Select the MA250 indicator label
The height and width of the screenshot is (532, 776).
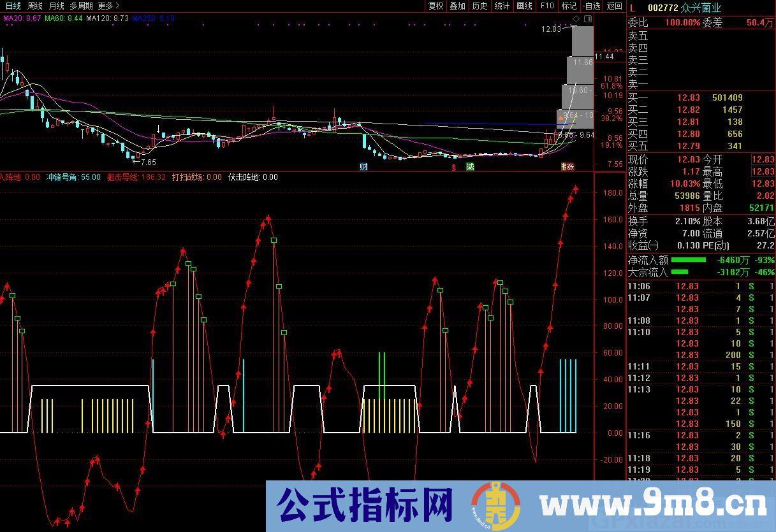(x=153, y=18)
